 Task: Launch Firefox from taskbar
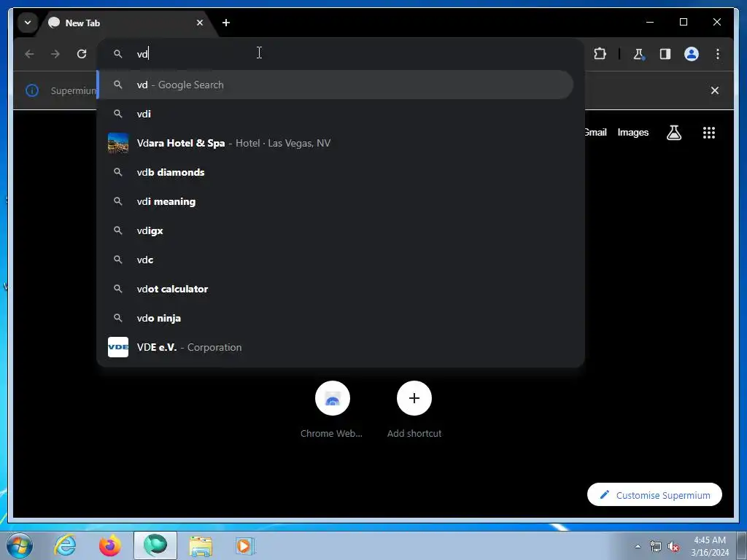point(110,545)
